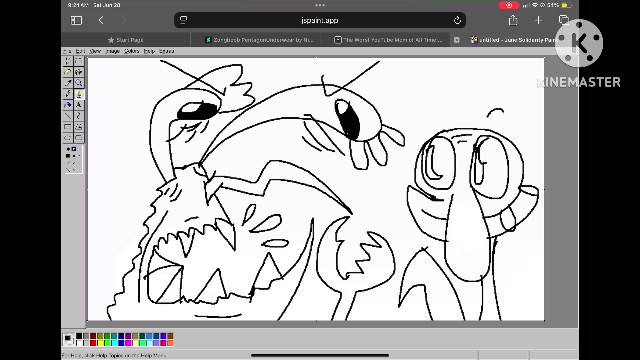Select the Rounded Rectangle tool

coord(79,138)
